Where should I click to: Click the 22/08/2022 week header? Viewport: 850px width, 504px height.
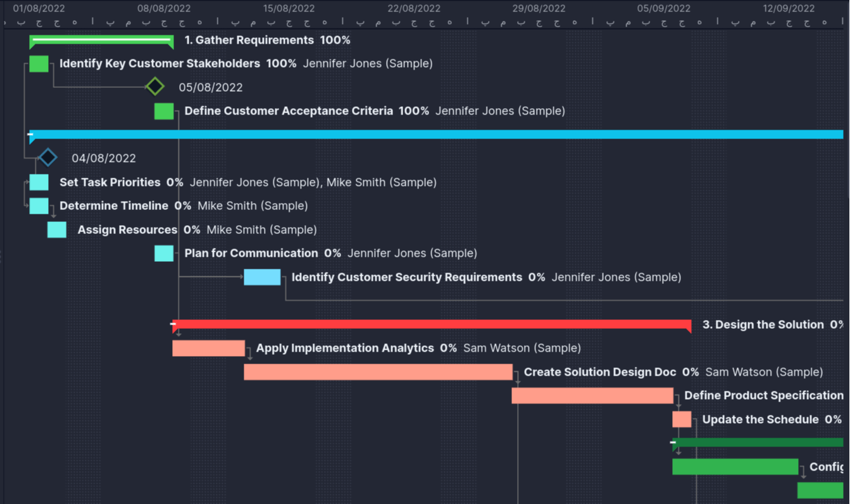click(414, 8)
